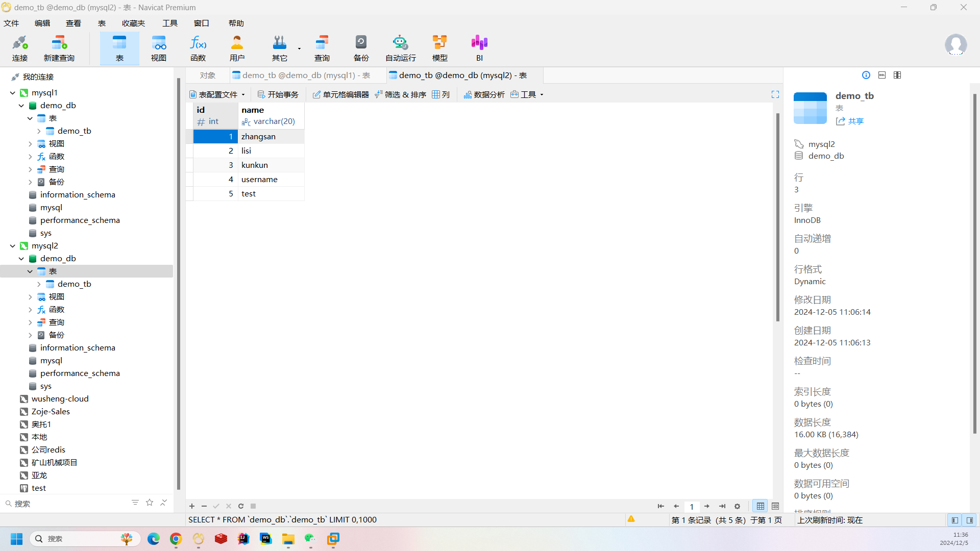Open the Model toolbar icon
This screenshot has height=551, width=980.
point(439,48)
